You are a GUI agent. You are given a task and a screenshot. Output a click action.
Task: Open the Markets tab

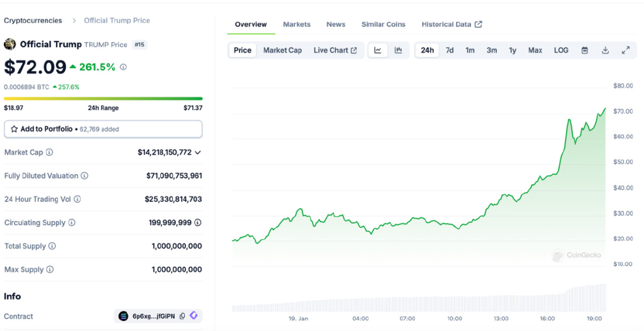pos(297,25)
